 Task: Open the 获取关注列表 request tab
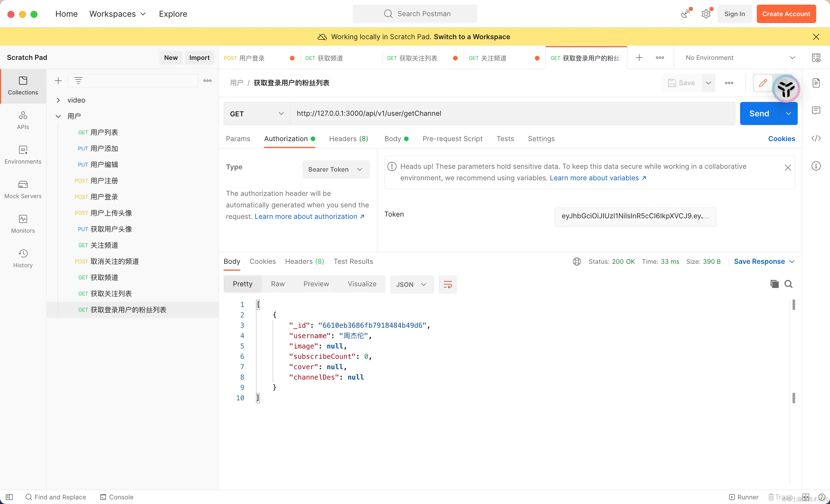418,58
